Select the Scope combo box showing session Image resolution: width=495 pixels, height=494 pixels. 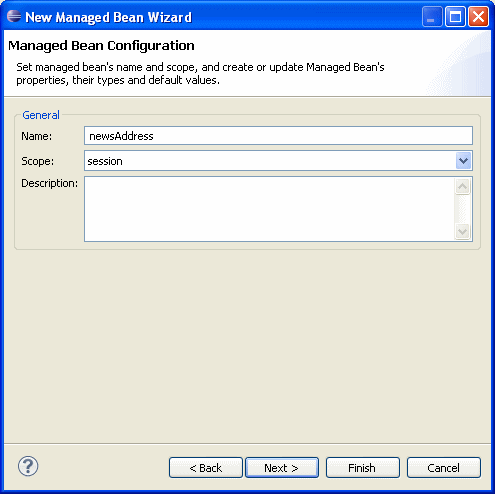[x=278, y=161]
